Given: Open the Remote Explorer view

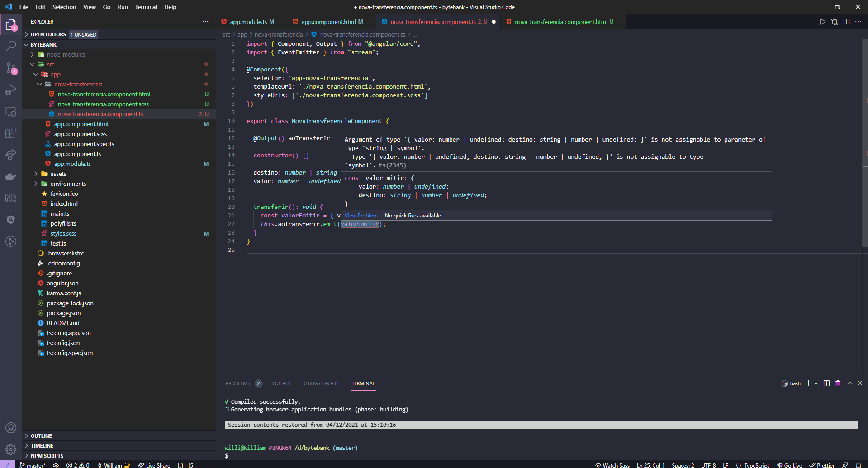Looking at the screenshot, I should pyautogui.click(x=11, y=111).
